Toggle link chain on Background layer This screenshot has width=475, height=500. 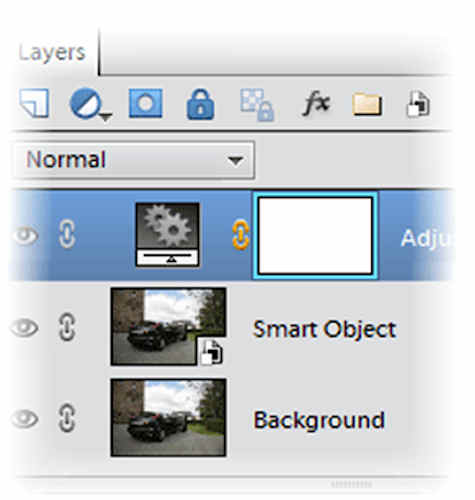tap(67, 418)
